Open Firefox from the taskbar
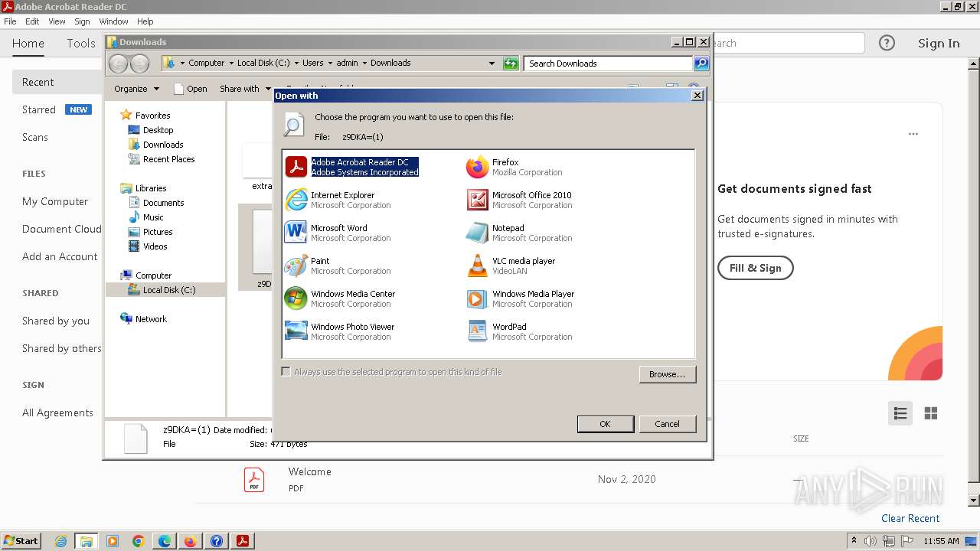 [190, 541]
